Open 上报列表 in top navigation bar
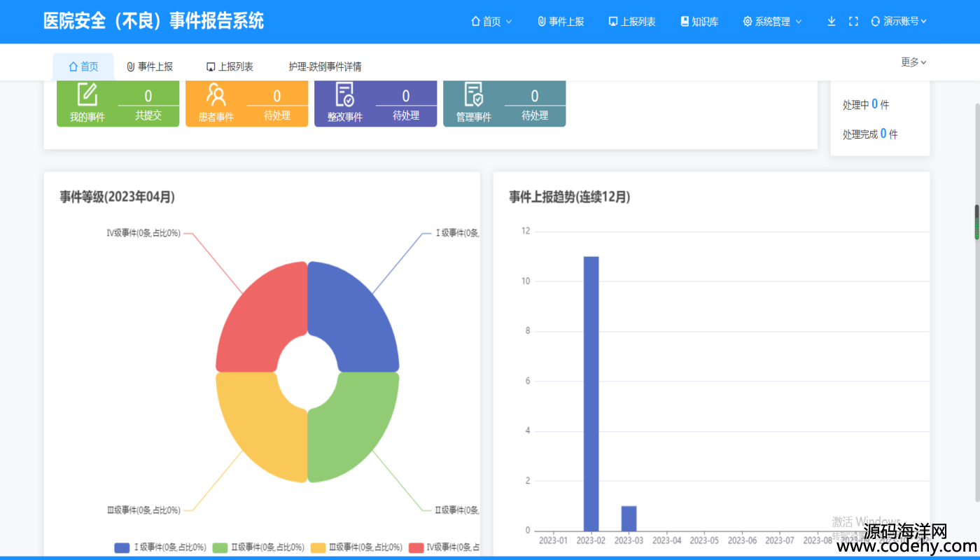 coord(632,22)
